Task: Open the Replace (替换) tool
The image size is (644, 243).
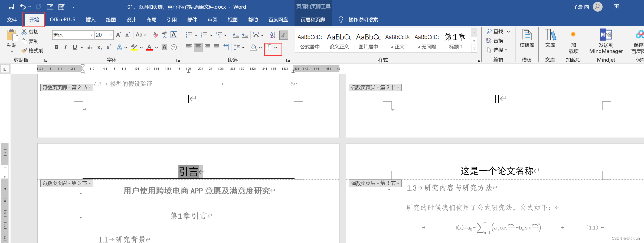Action: click(495, 41)
